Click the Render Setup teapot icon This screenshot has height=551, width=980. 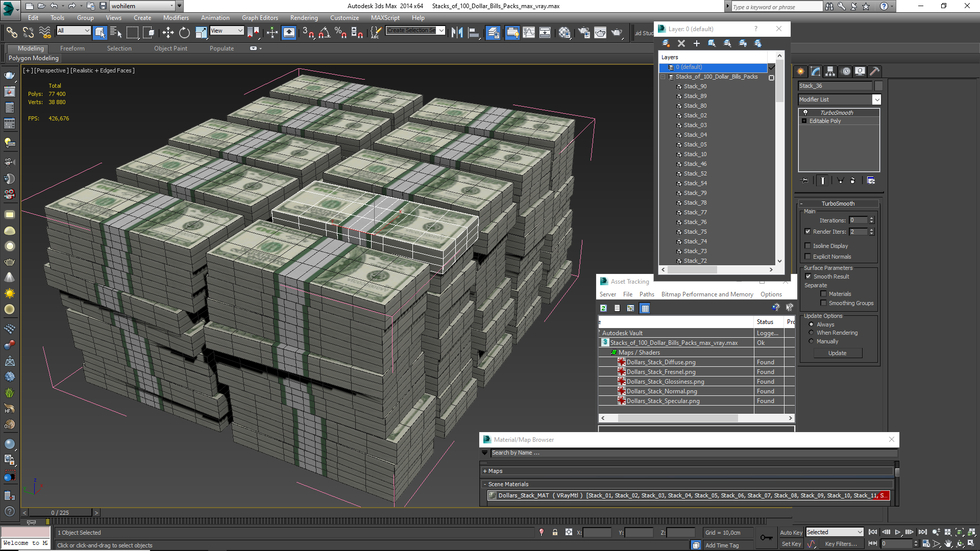pyautogui.click(x=583, y=33)
